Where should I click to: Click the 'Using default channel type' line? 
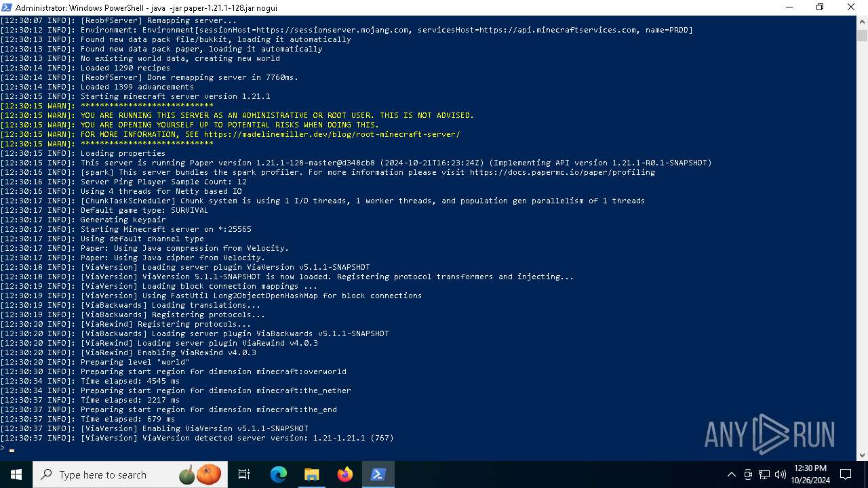click(x=102, y=239)
